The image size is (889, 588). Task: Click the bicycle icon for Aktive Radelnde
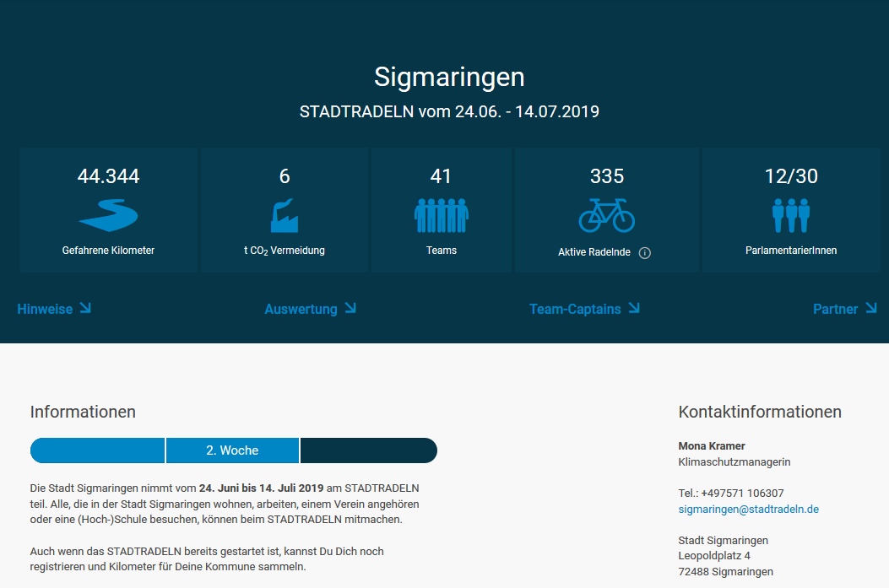coord(606,216)
